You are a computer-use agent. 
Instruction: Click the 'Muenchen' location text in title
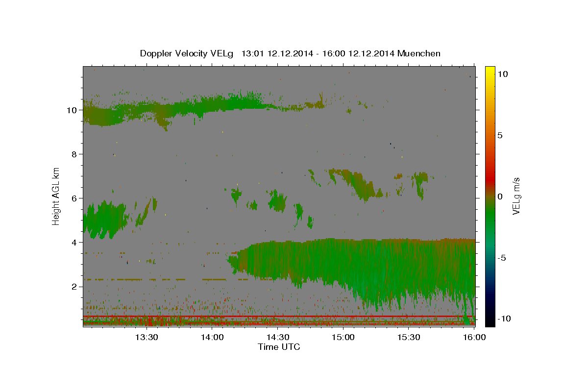[x=419, y=53]
